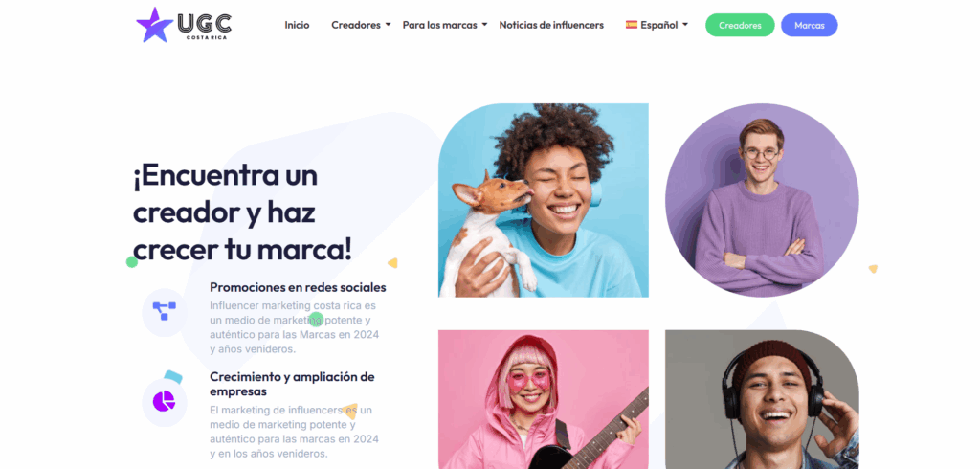
Task: Click the green dot beside crecer
Action: click(132, 262)
